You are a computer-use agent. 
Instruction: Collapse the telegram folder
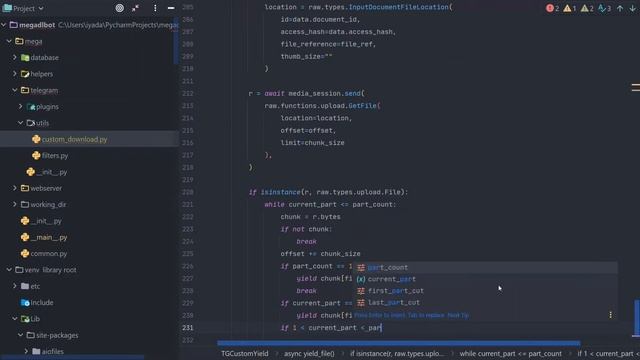15,90
